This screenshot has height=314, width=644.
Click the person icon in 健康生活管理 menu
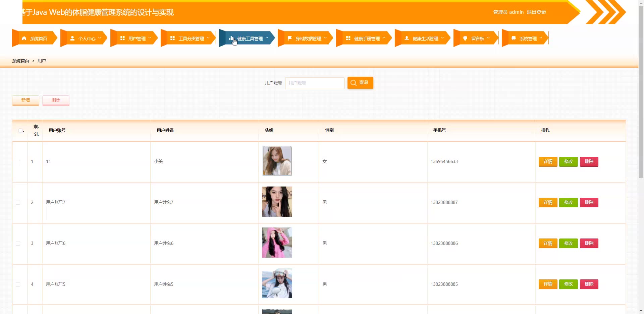(407, 38)
